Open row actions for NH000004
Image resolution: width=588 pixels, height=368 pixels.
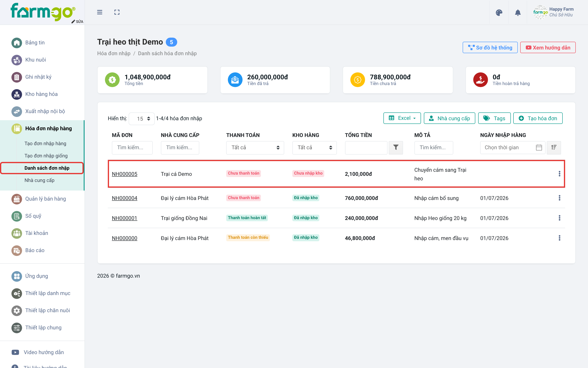click(559, 198)
